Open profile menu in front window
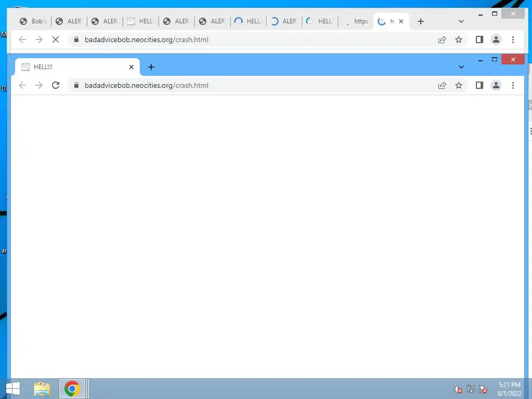Image resolution: width=532 pixels, height=399 pixels. (x=496, y=85)
